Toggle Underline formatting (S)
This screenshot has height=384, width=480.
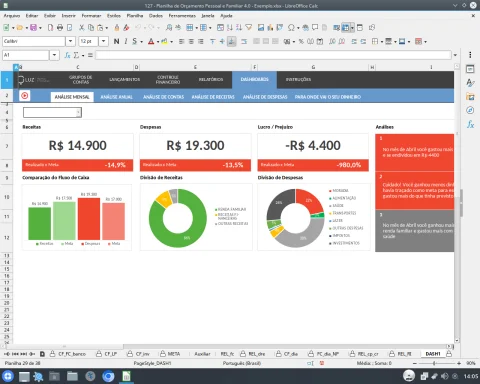[x=134, y=41]
